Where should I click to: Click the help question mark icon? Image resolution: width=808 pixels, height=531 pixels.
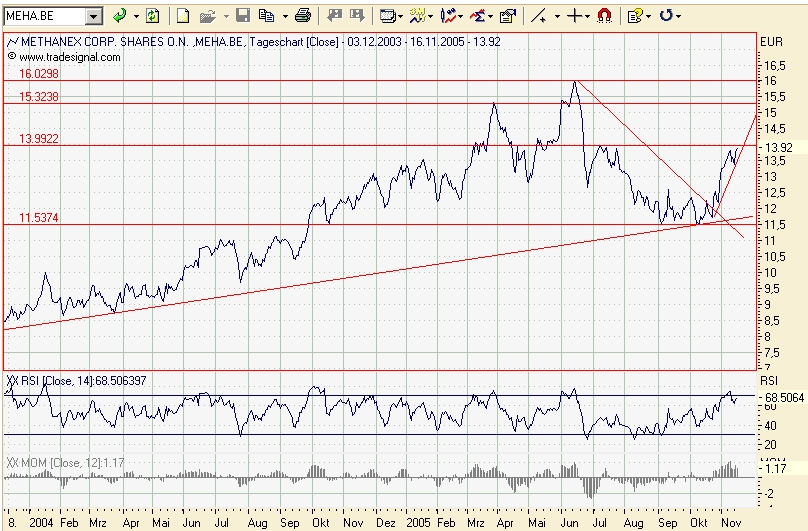point(635,16)
